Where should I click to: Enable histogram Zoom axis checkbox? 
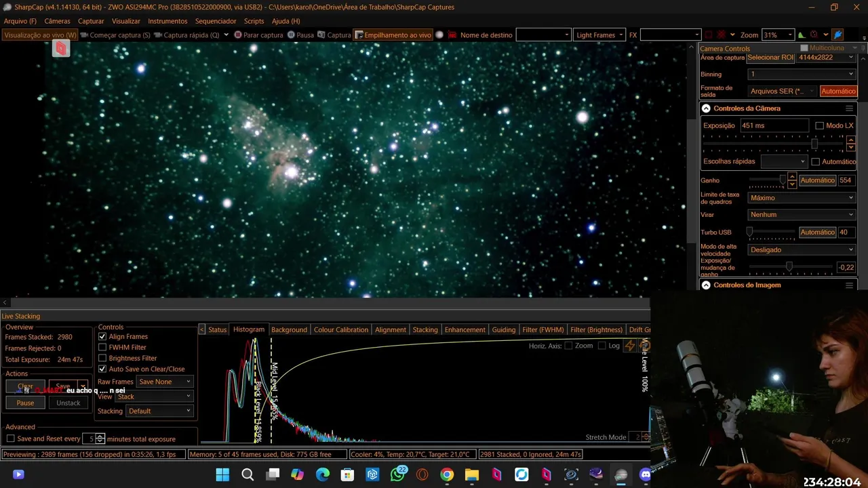coord(568,346)
